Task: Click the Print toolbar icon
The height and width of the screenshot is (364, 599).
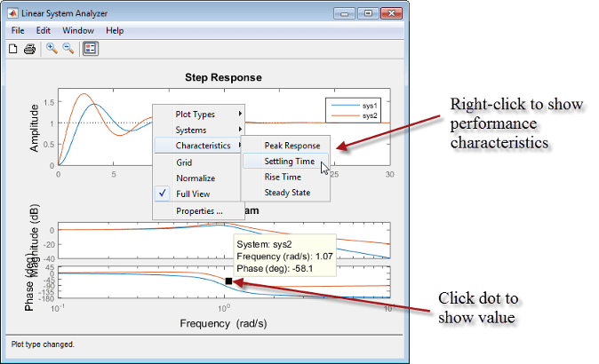Action: click(30, 49)
